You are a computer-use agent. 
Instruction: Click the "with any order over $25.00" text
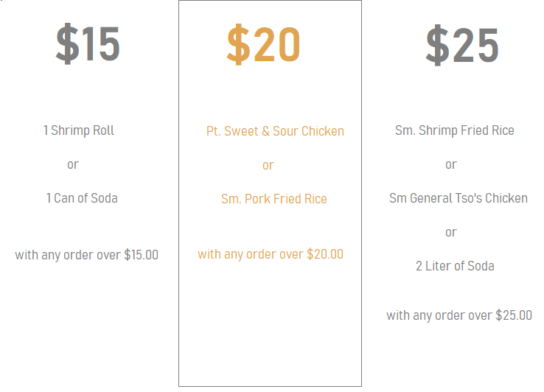pyautogui.click(x=459, y=315)
